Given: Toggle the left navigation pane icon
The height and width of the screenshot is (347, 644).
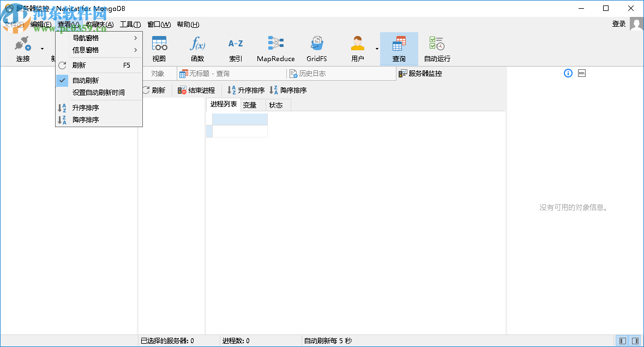Looking at the screenshot, I should (623, 341).
